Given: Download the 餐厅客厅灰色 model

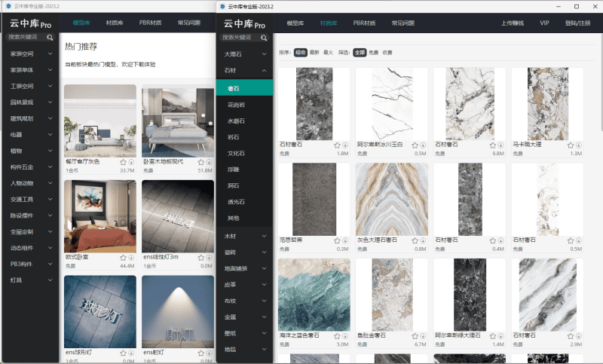Looking at the screenshot, I should pyautogui.click(x=131, y=162).
